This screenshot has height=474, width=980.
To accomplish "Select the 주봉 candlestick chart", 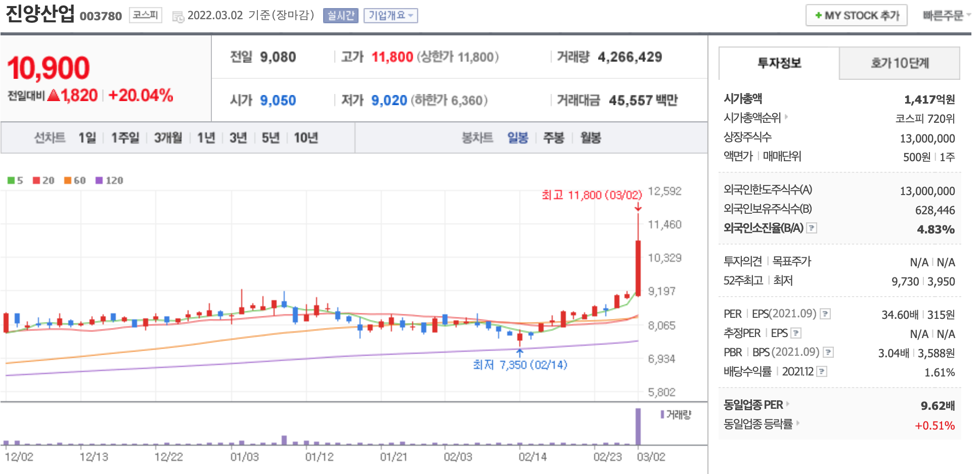I will click(554, 137).
